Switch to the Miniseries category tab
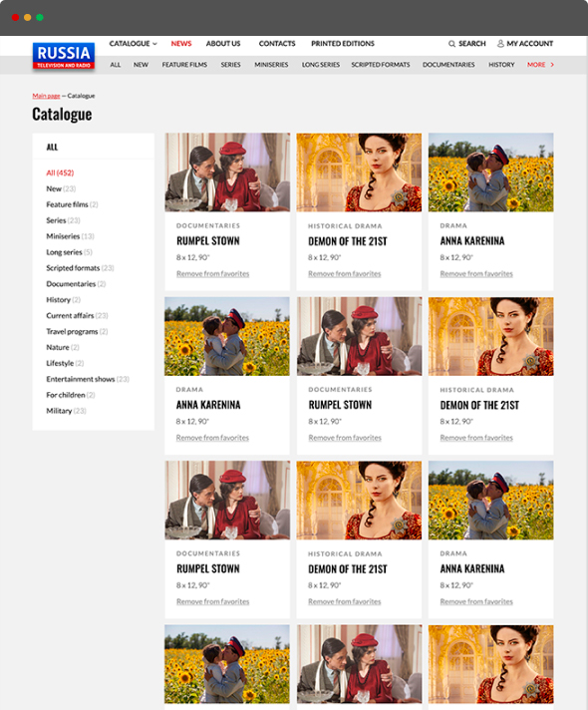 coord(271,65)
